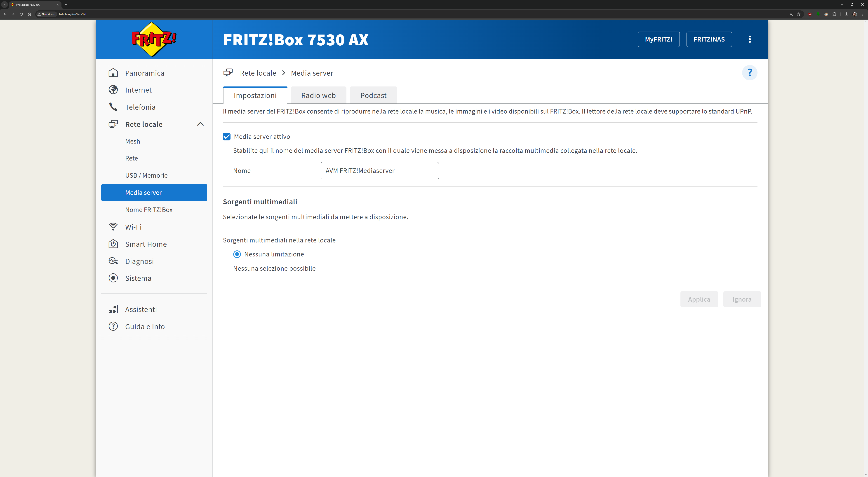
Task: Collapse the Rete locale menu chevron
Action: 200,124
